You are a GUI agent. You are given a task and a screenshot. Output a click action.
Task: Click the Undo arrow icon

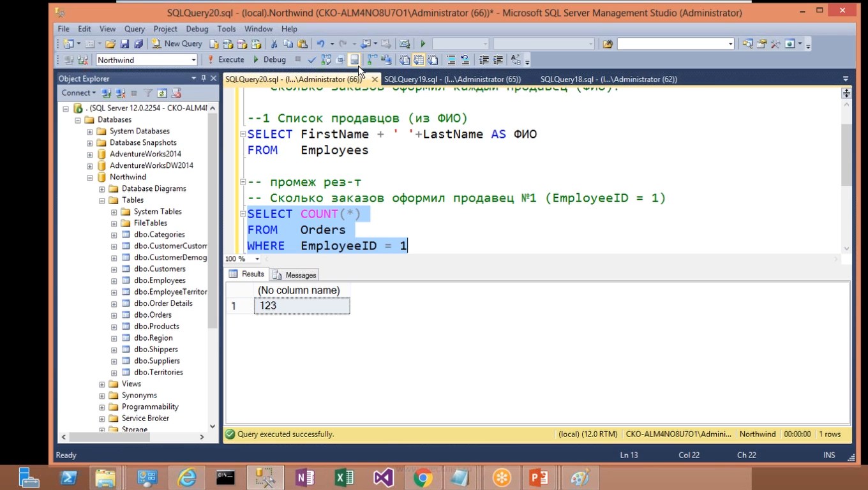click(320, 44)
